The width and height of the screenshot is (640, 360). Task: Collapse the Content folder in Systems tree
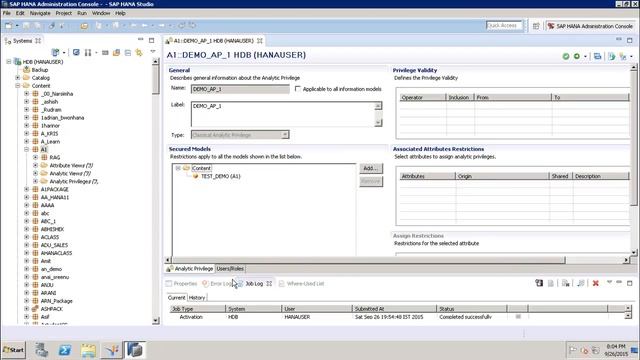[18, 86]
